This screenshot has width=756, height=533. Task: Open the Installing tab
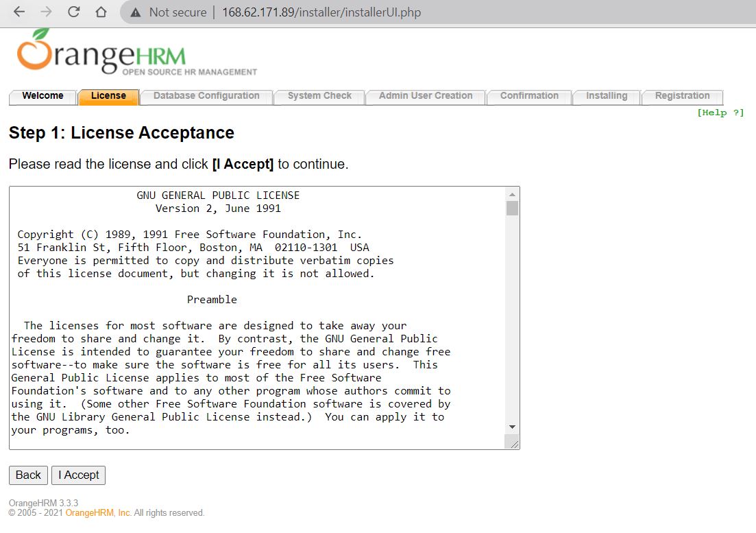(607, 96)
